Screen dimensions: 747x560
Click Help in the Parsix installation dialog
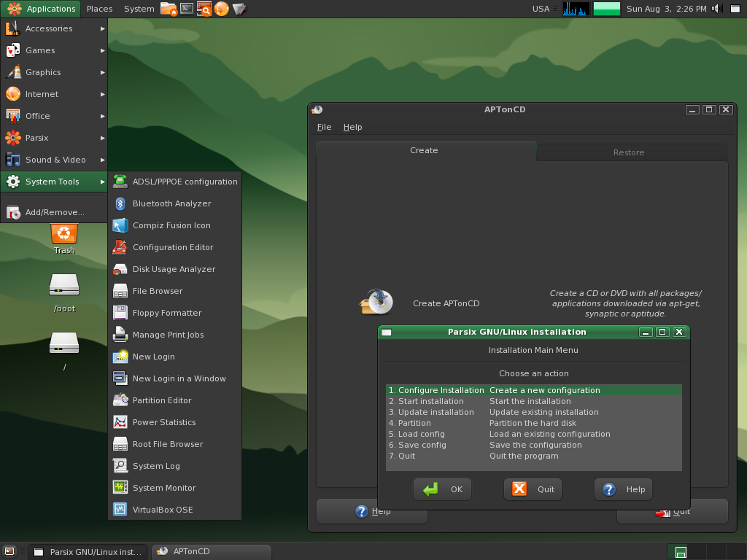pos(624,489)
